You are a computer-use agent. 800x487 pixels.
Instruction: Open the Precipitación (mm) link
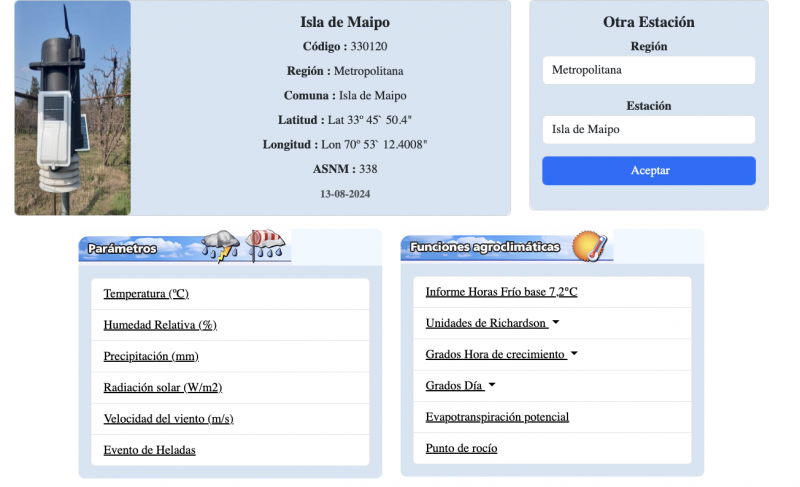tap(151, 356)
